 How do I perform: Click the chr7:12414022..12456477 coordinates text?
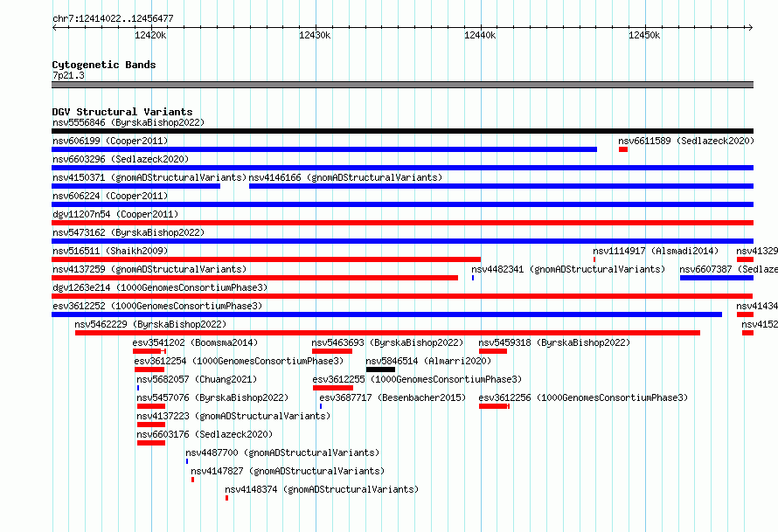coord(113,19)
